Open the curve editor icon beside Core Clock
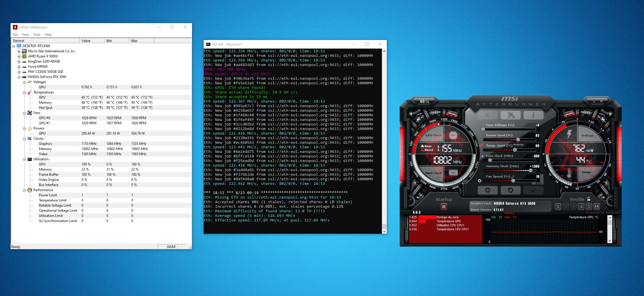The width and height of the screenshot is (644, 296). pyautogui.click(x=482, y=156)
